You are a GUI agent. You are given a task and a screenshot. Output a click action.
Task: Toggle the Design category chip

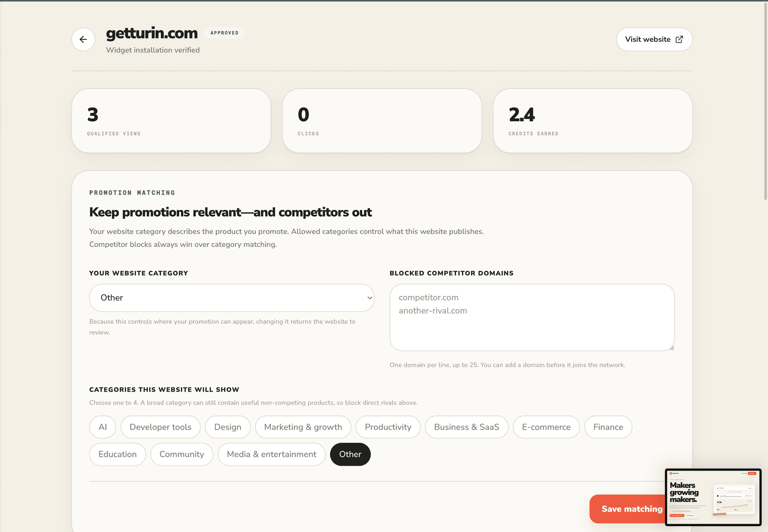point(228,427)
